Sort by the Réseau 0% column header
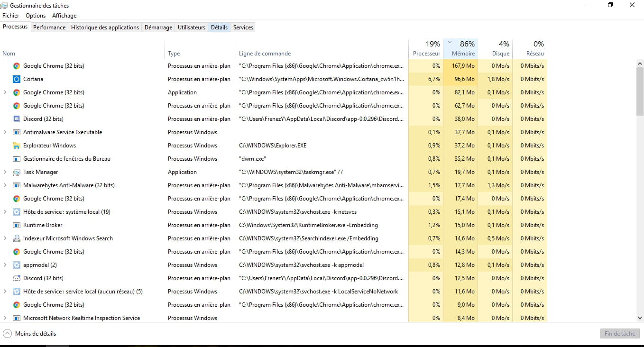 (x=530, y=49)
